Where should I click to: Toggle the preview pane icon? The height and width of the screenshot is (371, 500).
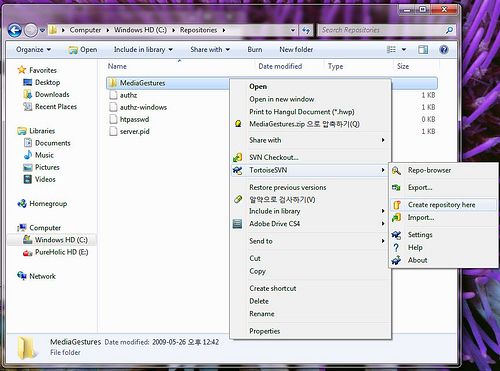pyautogui.click(x=423, y=50)
